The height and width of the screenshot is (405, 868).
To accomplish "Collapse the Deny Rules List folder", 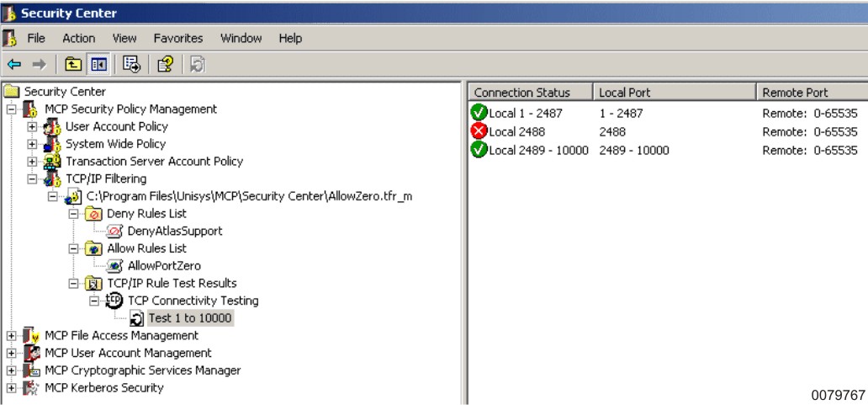I will click(74, 214).
